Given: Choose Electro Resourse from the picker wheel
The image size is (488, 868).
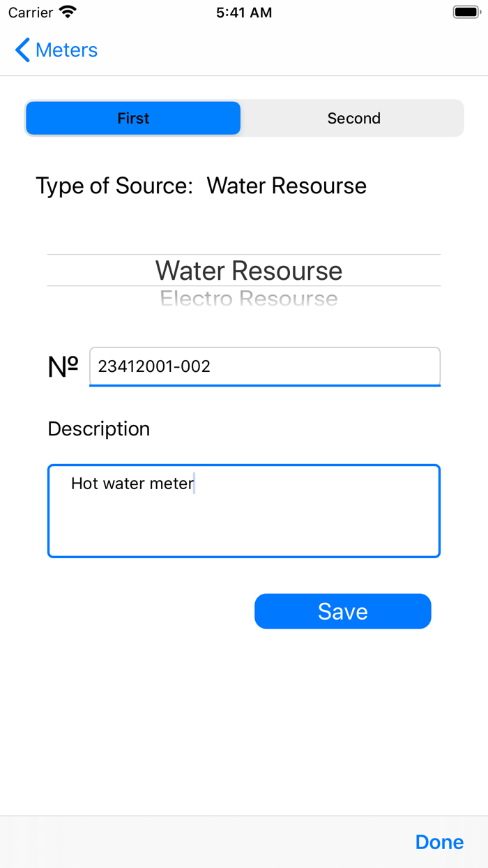Looking at the screenshot, I should pos(249,299).
